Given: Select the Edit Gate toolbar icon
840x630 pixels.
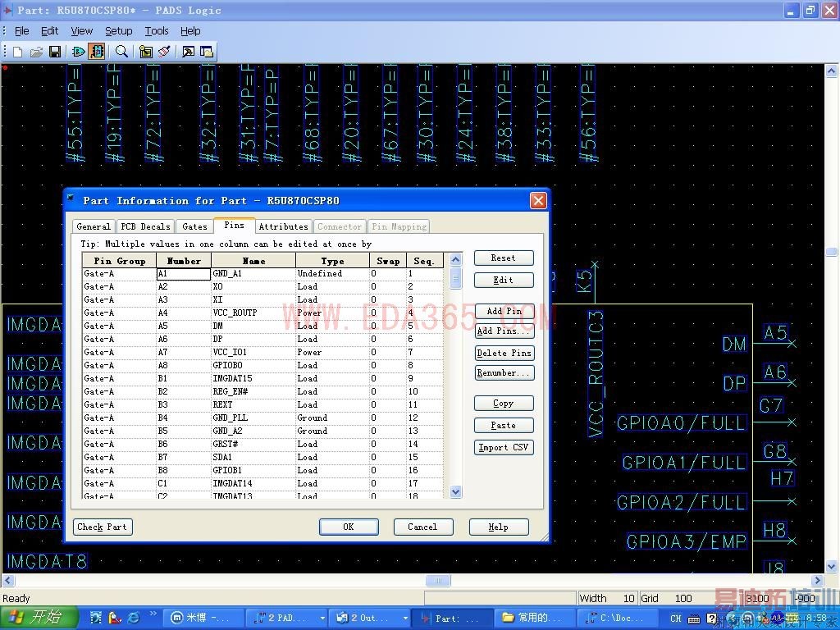Looking at the screenshot, I should click(x=78, y=52).
